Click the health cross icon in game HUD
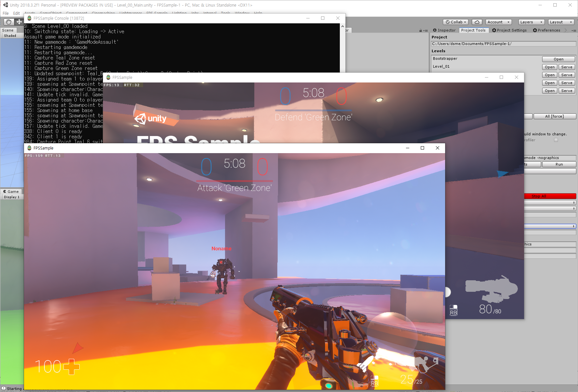Viewport: 578px width, 392px height. (x=71, y=367)
